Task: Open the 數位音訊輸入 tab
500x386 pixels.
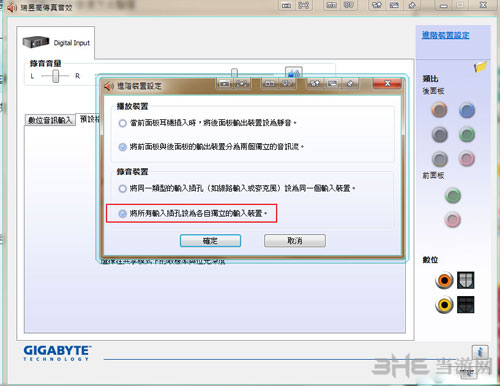Action: pyautogui.click(x=50, y=120)
